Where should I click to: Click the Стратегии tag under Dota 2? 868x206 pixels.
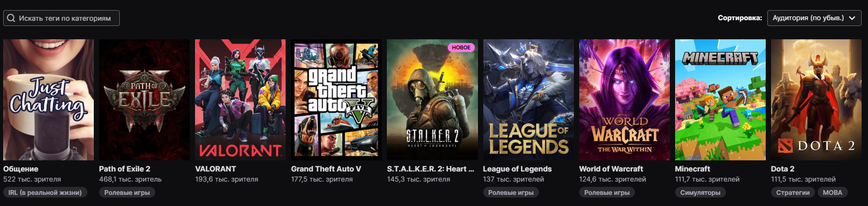793,193
